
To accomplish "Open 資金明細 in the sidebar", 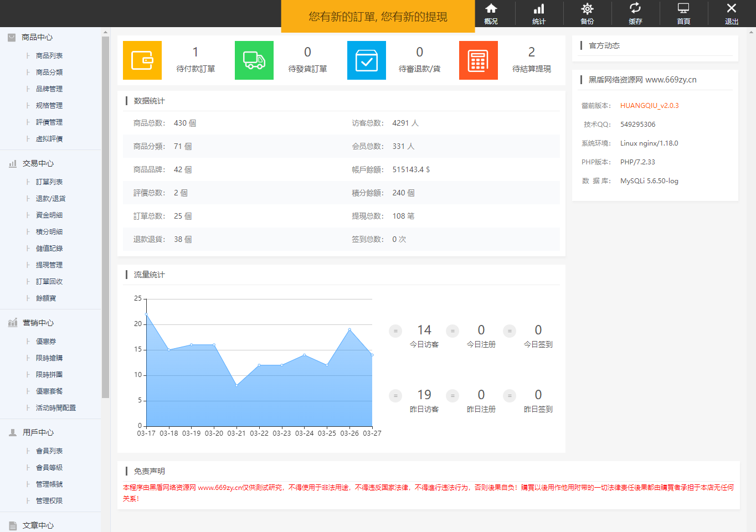I will [x=49, y=215].
